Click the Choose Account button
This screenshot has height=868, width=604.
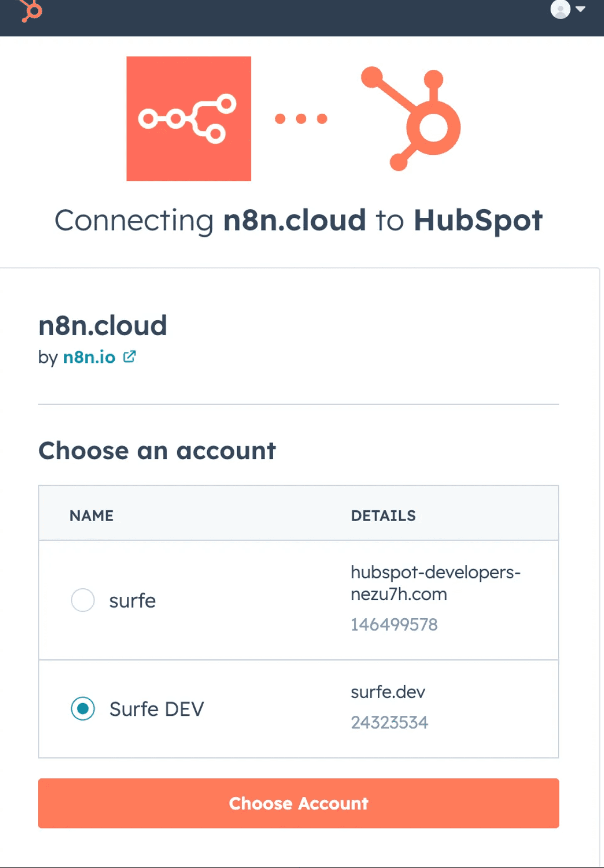pyautogui.click(x=299, y=803)
